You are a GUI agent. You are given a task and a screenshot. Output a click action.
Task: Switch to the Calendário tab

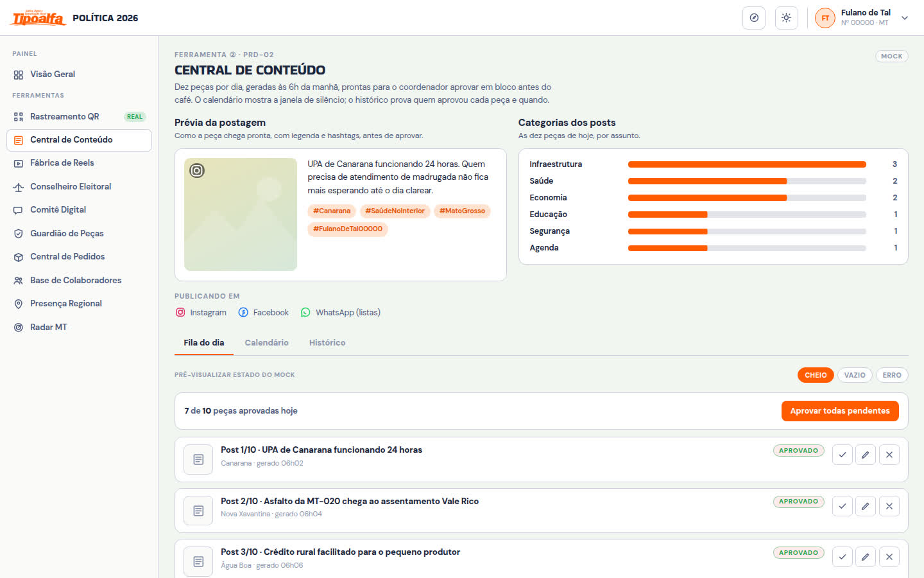coord(266,343)
